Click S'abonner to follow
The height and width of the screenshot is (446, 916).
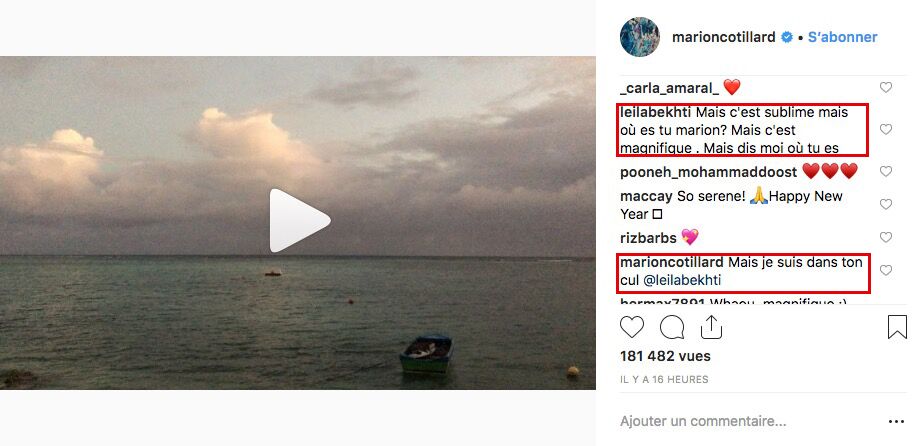pos(842,37)
